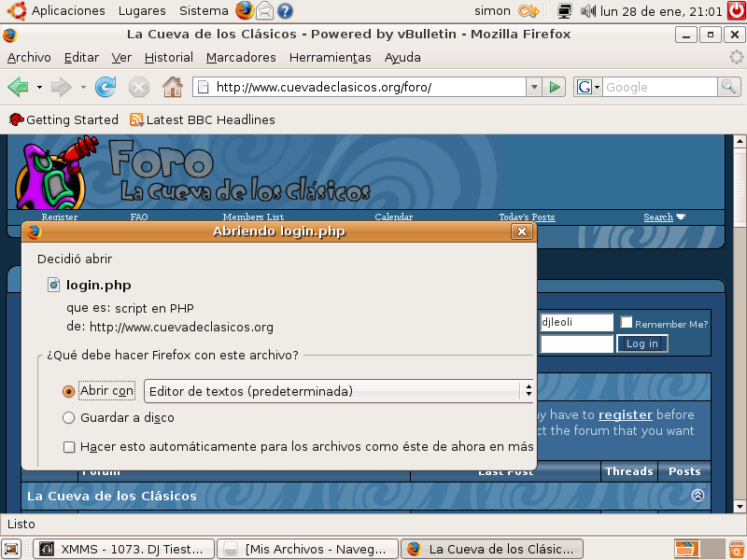Open the help question mark icon
This screenshot has height=560, width=747.
285,11
